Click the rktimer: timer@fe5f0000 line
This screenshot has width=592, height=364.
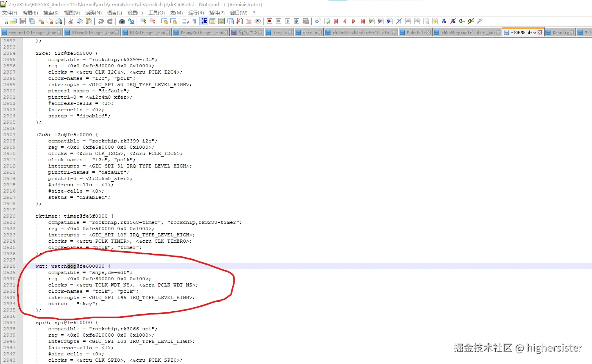74,216
